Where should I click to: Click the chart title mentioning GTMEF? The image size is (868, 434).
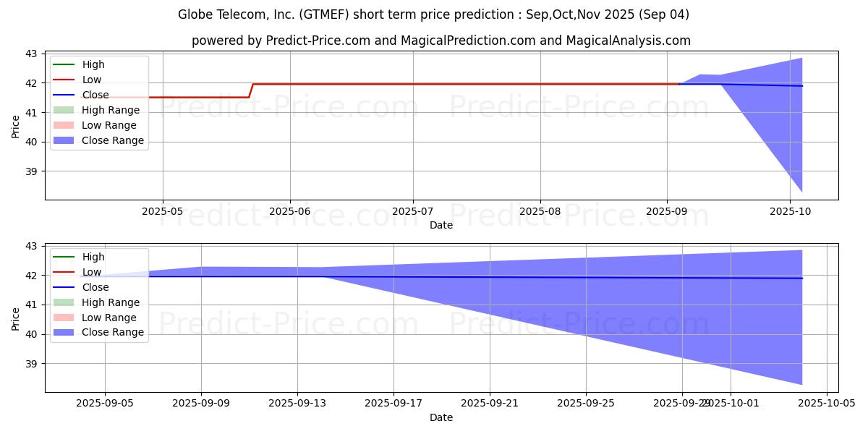[433, 14]
